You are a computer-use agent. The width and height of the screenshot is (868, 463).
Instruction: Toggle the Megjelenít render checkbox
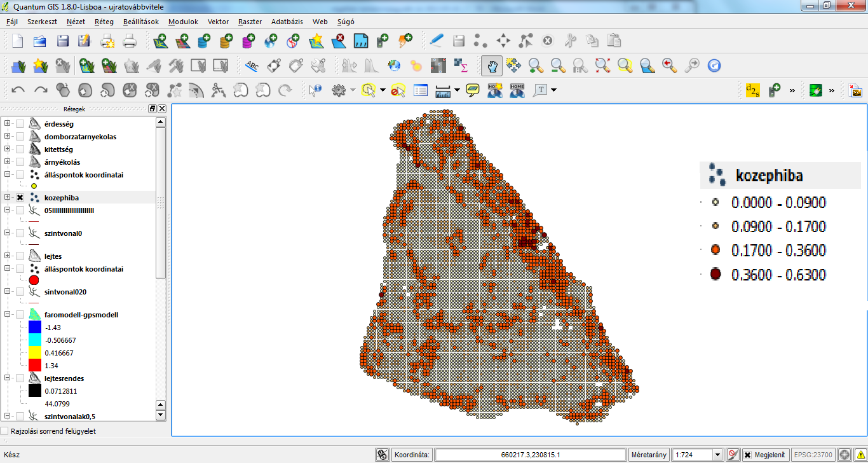(748, 455)
